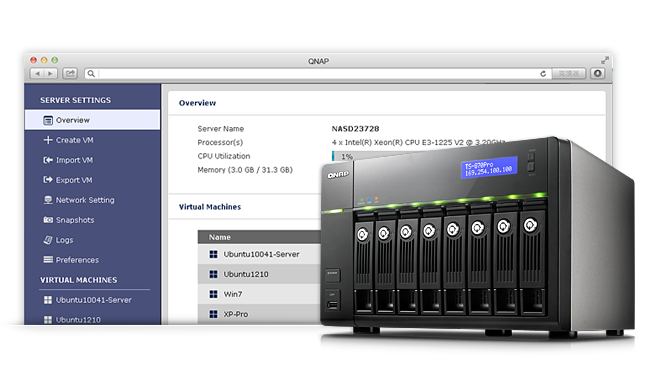Click the magnifier icon in the address bar
The image size is (650, 370).
click(x=91, y=74)
